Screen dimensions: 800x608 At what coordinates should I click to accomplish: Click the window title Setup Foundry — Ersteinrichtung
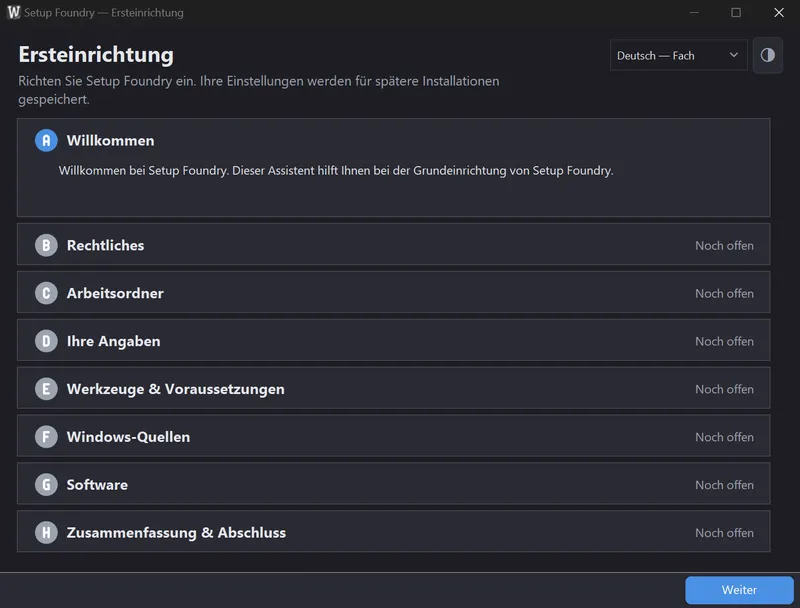(x=104, y=13)
